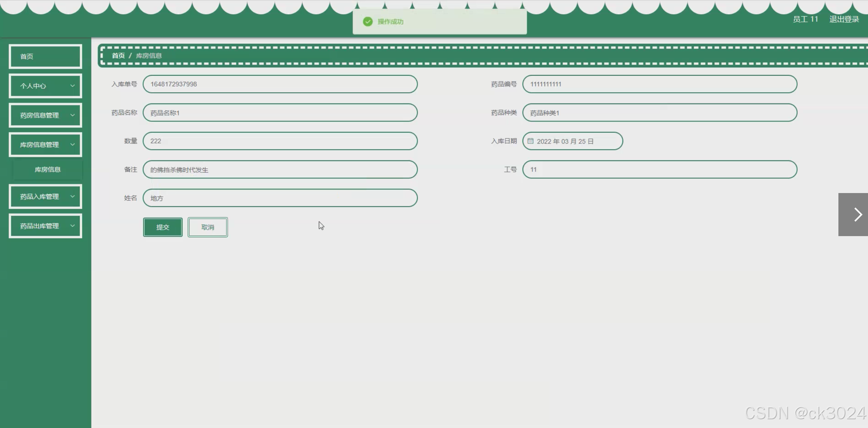Click the 首页 breadcrumb link
Screen dimensions: 868x428
[118, 56]
